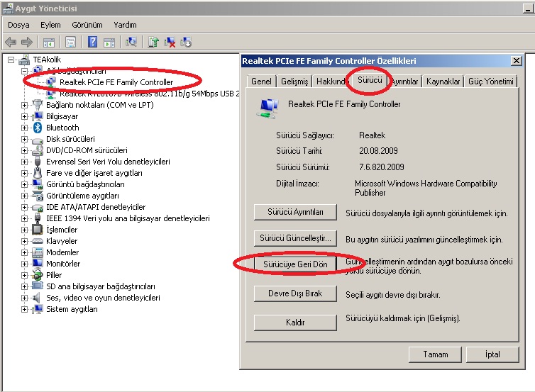Expand Evrensel Seri Veri Yolu denetleyicileri
Viewport: 535px width, 392px height.
(x=24, y=162)
